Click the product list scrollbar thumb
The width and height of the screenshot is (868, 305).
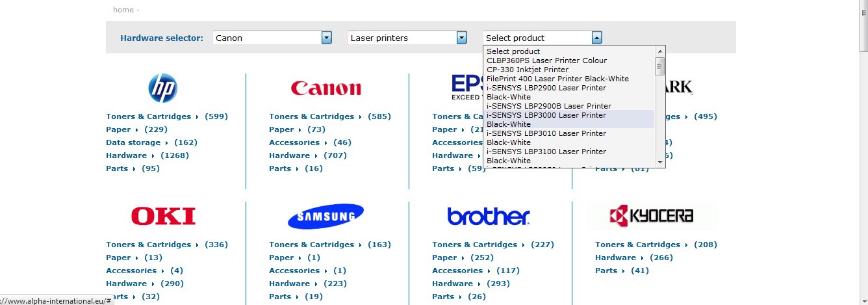pos(660,66)
